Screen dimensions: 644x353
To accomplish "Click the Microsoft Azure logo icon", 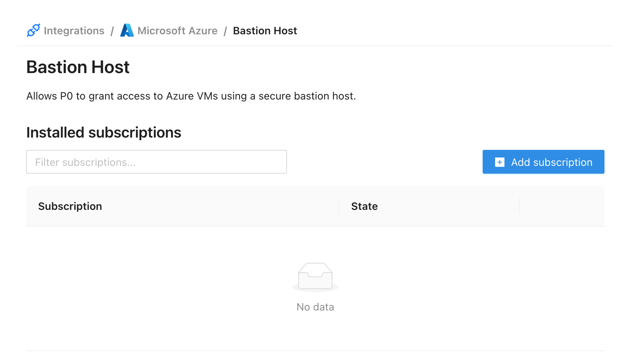I will coord(127,31).
